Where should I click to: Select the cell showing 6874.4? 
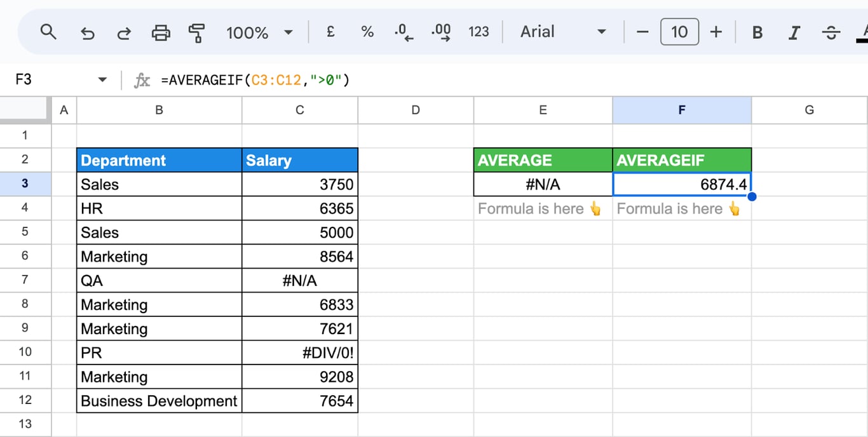(x=682, y=184)
